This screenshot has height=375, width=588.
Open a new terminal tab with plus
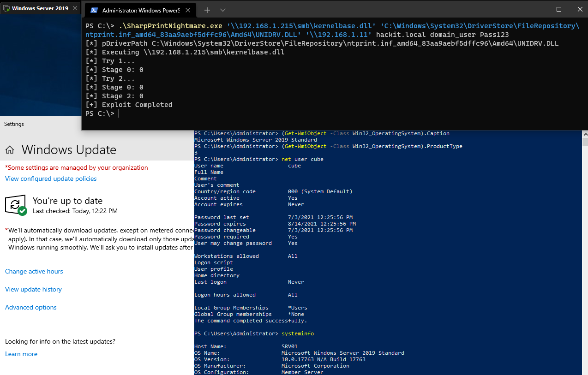(x=207, y=10)
